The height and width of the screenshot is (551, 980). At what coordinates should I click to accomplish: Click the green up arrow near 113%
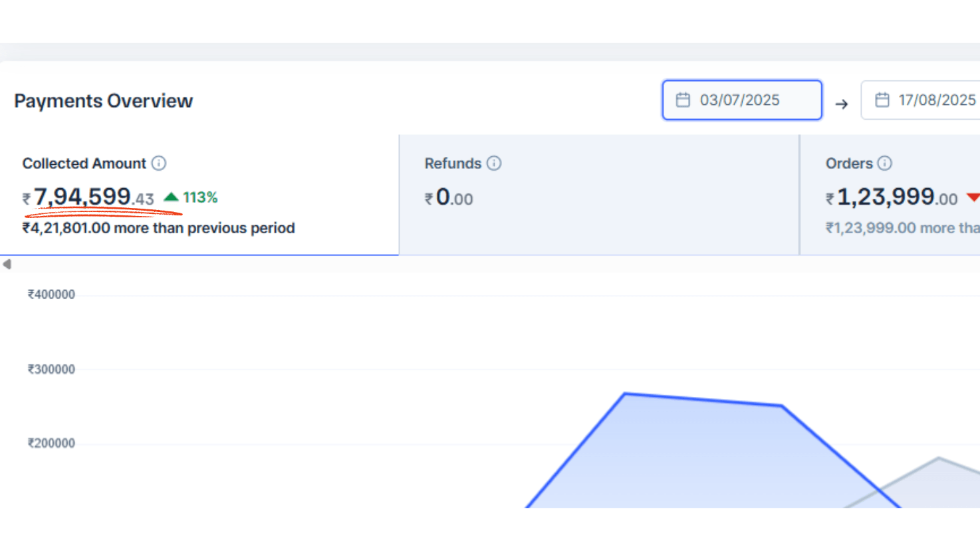(x=172, y=197)
